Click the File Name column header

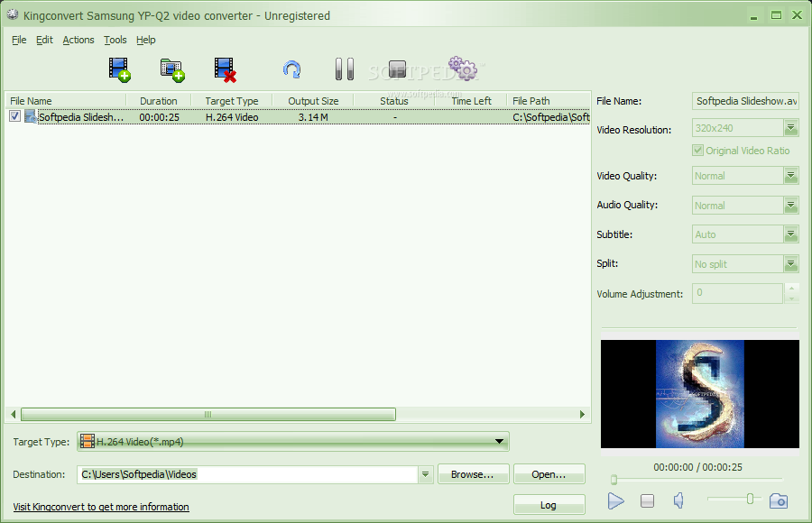66,100
